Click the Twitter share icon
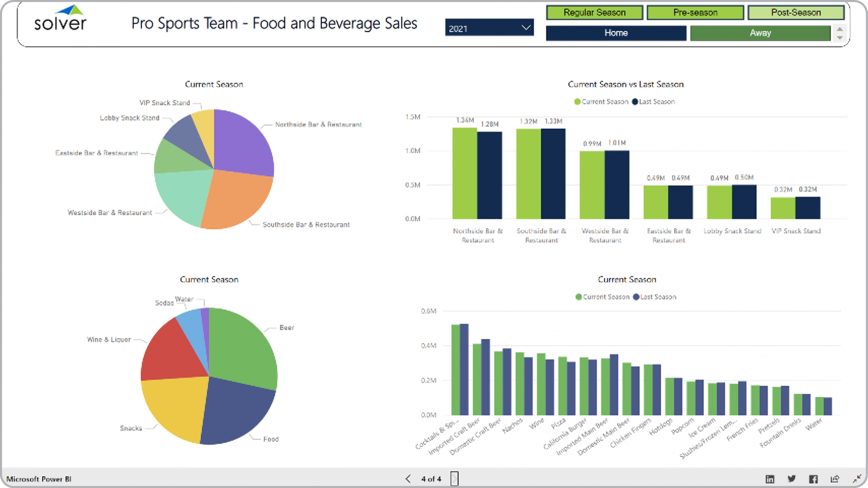The image size is (868, 488). click(791, 479)
